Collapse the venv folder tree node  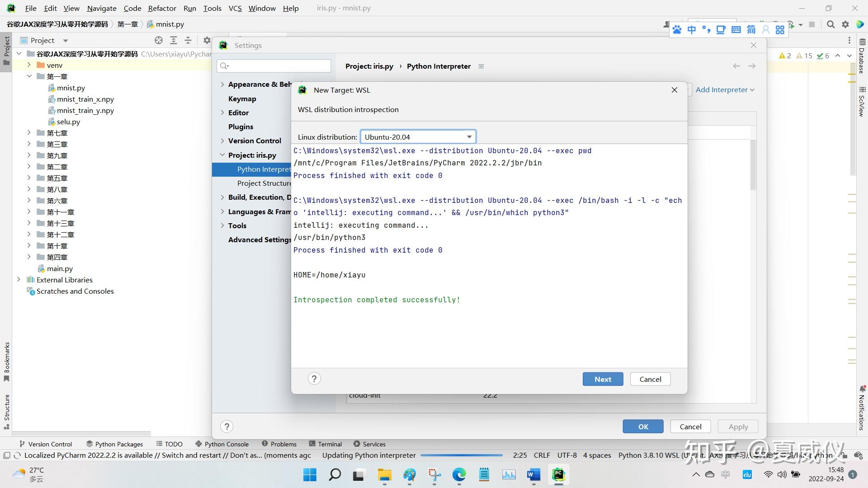(x=29, y=65)
